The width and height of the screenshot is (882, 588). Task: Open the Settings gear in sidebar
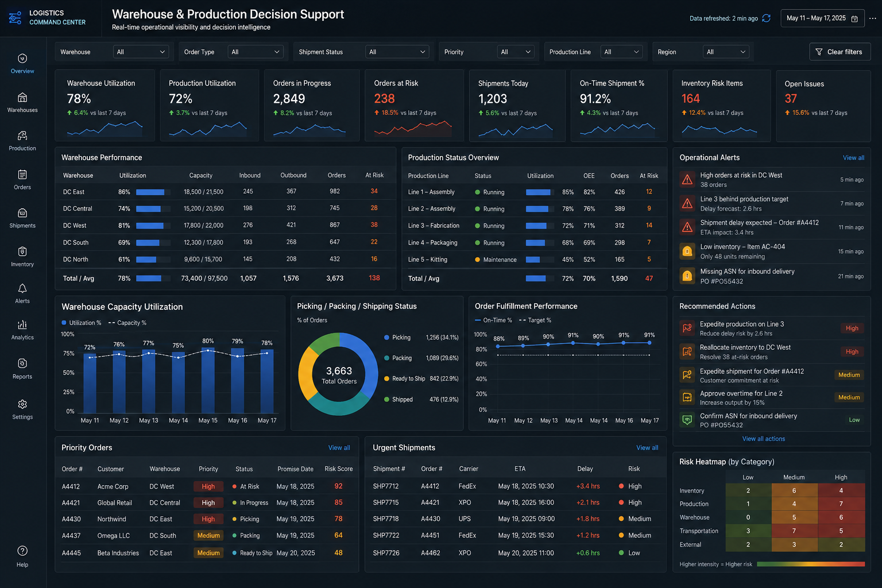pos(22,404)
